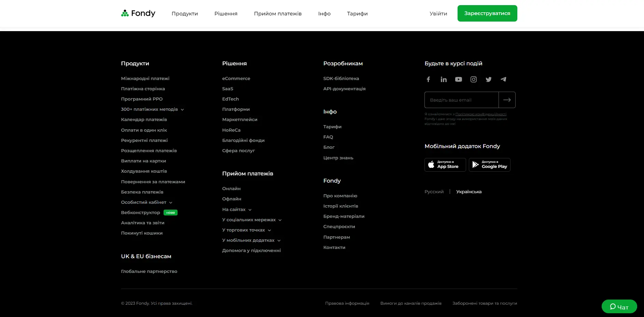Image resolution: width=644 pixels, height=317 pixels.
Task: Open Правова інформація link
Action: (347, 303)
